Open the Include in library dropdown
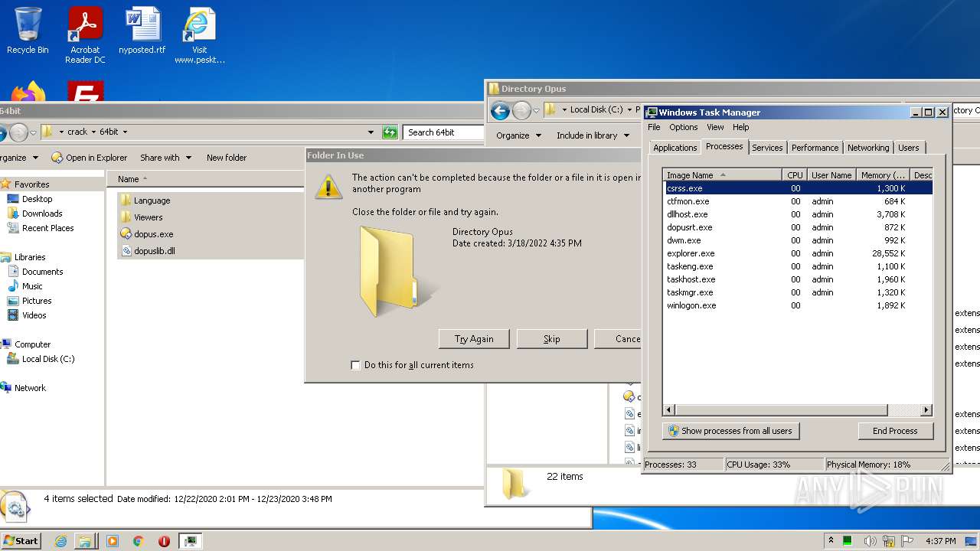The width and height of the screenshot is (980, 551). (593, 135)
